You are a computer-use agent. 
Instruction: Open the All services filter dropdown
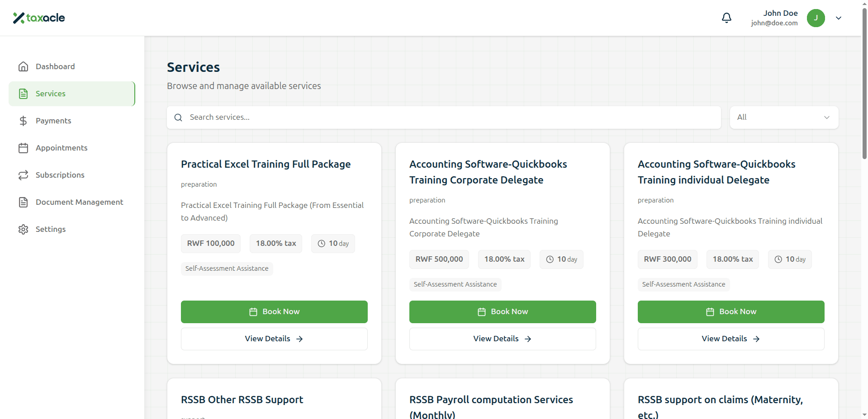[784, 117]
